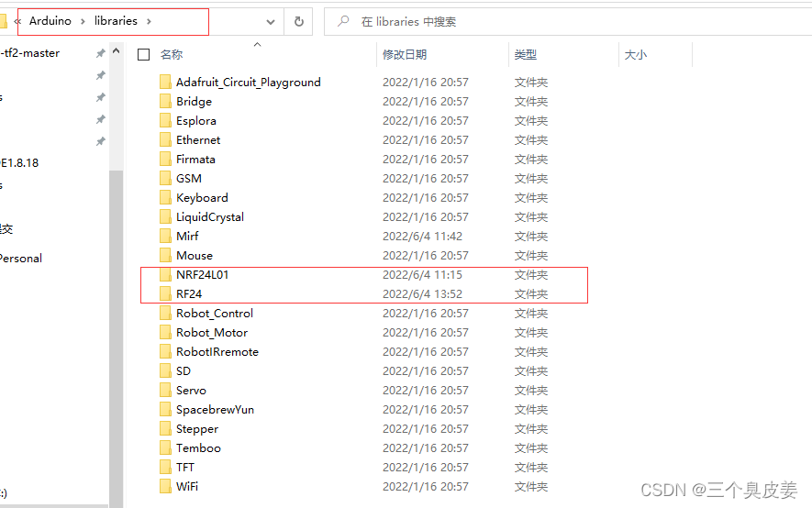Select the Robot_Control folder name
The width and height of the screenshot is (812, 508).
coord(215,313)
